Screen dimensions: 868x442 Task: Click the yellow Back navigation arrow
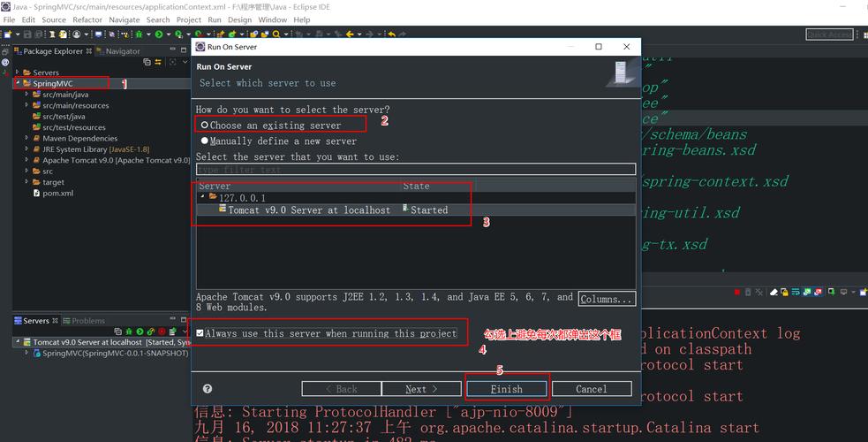pos(350,34)
